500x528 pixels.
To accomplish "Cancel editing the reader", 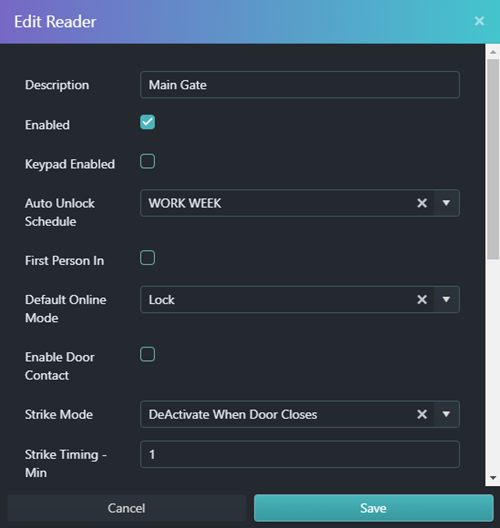I will click(x=127, y=508).
